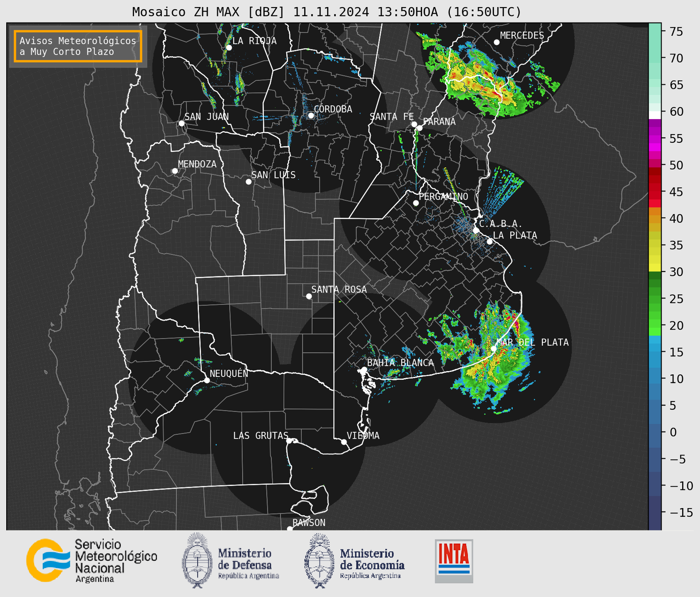Screen dimensions: 700x597
Task: Click the La Rioja city marker
Action: click(229, 48)
